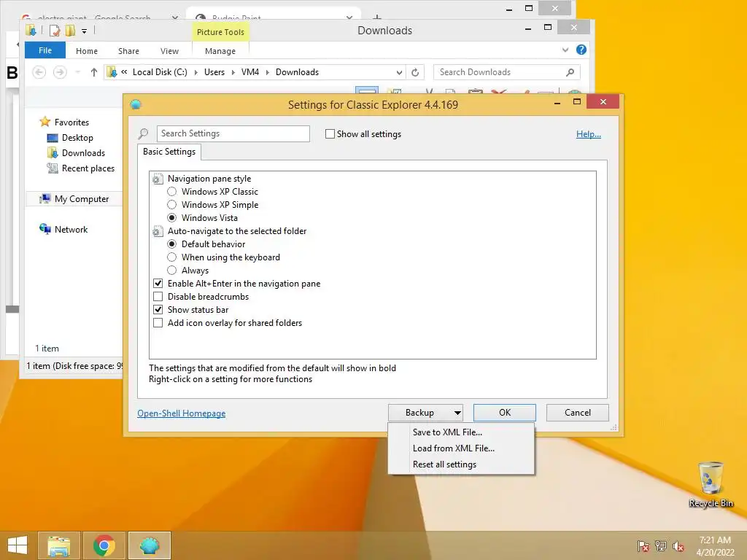Image resolution: width=747 pixels, height=560 pixels.
Task: Go up one folder level in Explorer
Action: click(x=94, y=72)
